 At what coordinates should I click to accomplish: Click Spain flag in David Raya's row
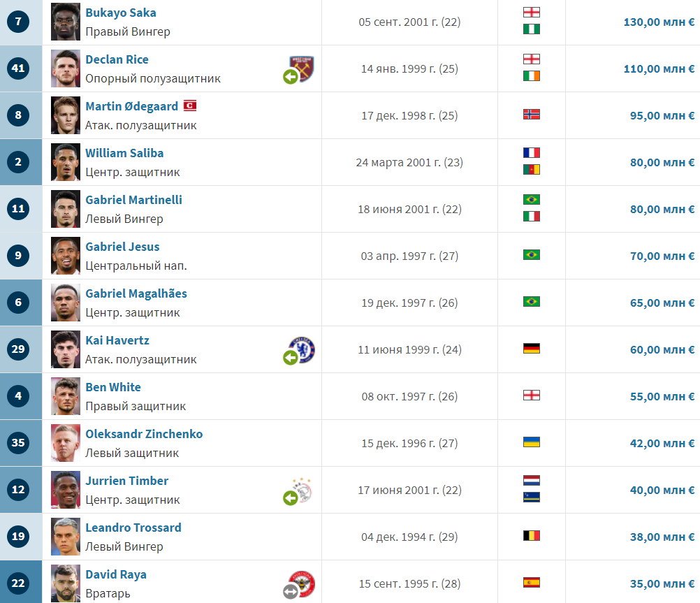(531, 583)
